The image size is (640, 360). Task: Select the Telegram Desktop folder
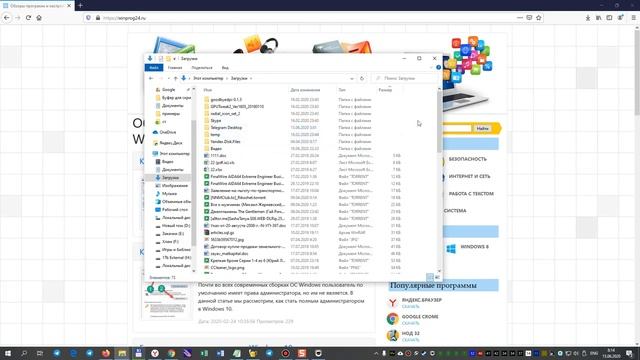click(226, 128)
